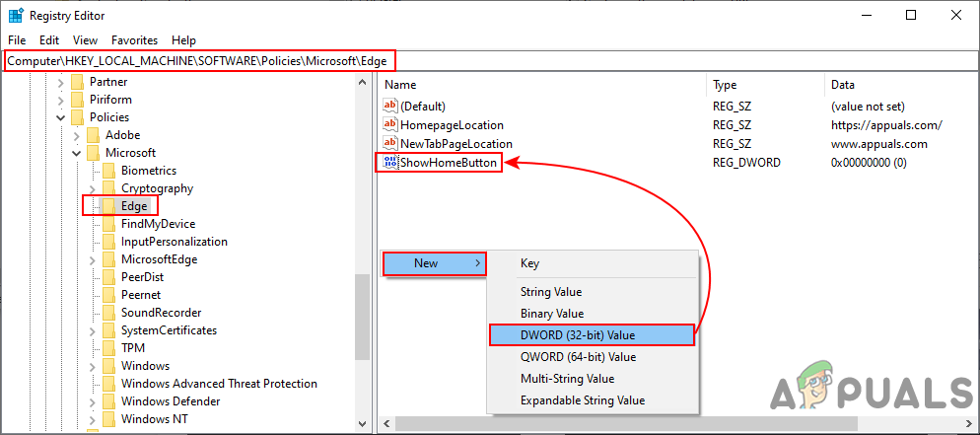Click the HomepageLocation string value icon
The image size is (980, 435).
pyautogui.click(x=390, y=125)
